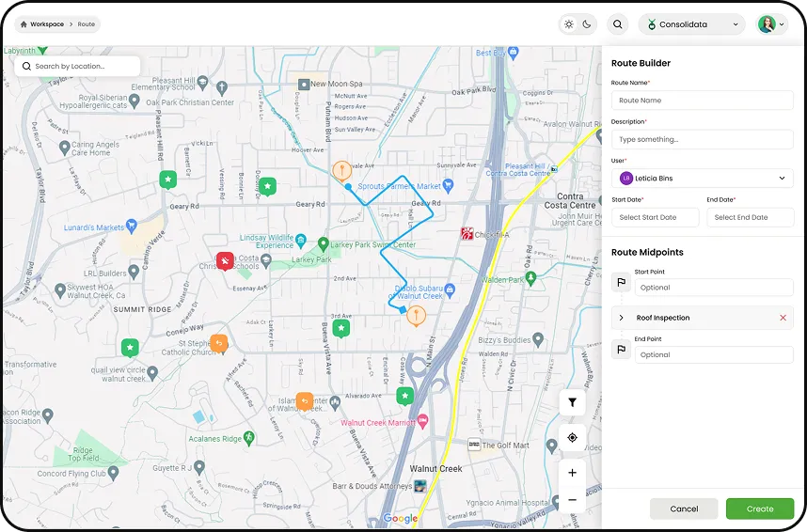Click the locate-me crosshair button
The height and width of the screenshot is (532, 807).
pos(572,438)
